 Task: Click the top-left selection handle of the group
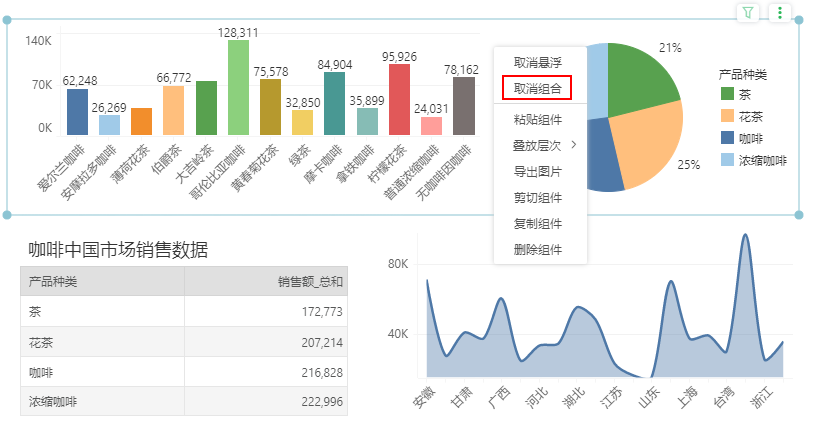(x=9, y=21)
